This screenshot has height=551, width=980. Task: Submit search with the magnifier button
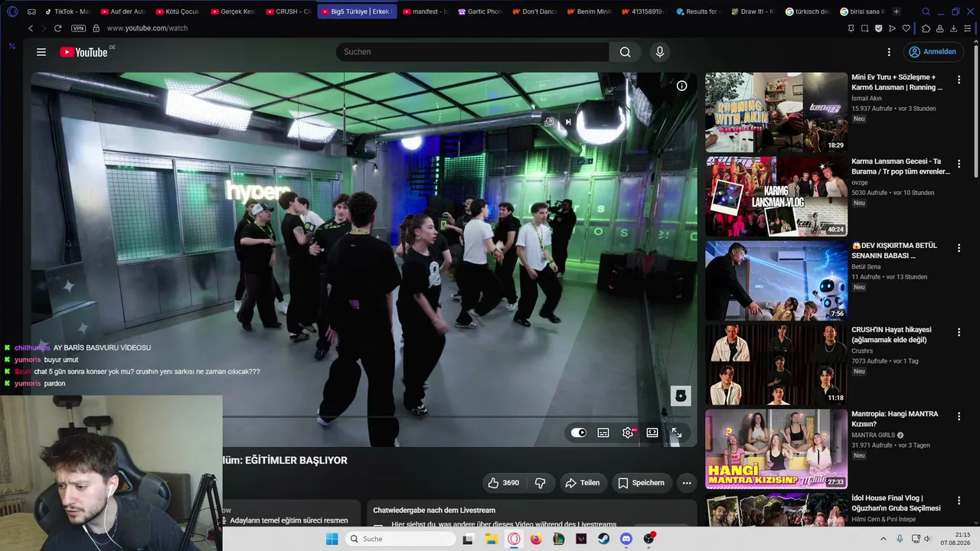[x=626, y=52]
